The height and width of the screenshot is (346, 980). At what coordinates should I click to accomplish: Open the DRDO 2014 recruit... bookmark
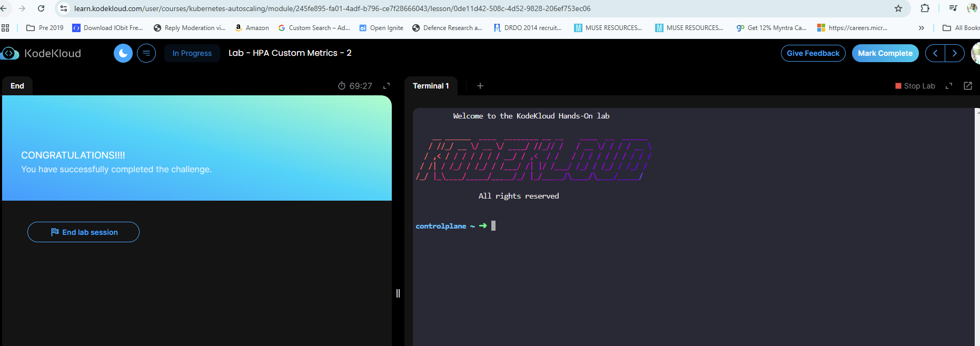click(528, 28)
